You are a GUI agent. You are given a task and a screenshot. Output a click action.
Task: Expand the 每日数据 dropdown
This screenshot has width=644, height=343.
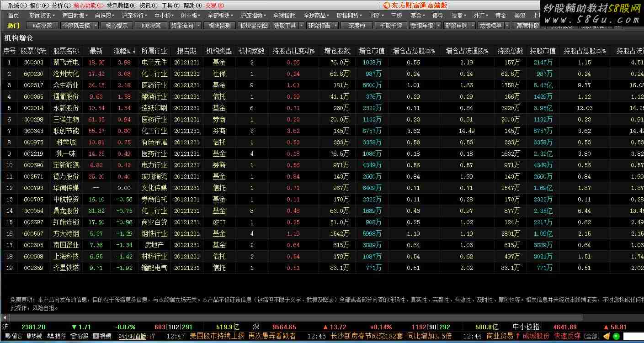coord(75,16)
